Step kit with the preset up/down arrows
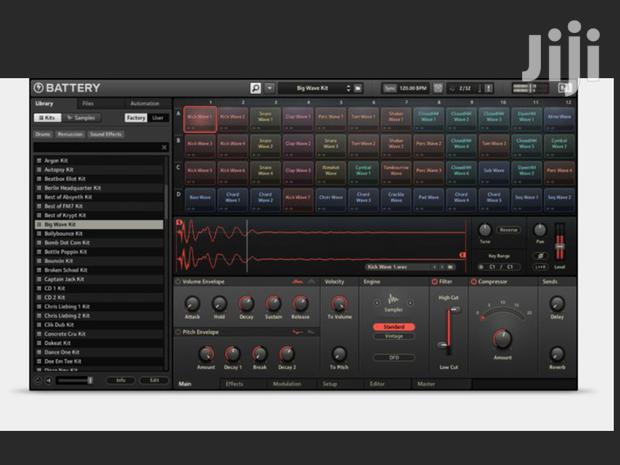Viewport: 620px width, 465px height. (x=348, y=88)
